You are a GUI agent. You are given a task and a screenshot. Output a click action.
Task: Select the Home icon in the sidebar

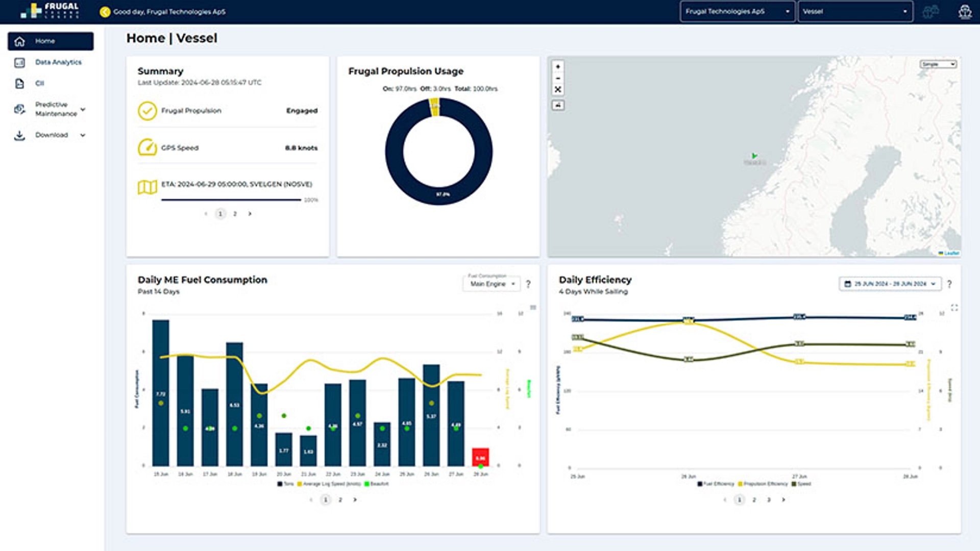20,41
